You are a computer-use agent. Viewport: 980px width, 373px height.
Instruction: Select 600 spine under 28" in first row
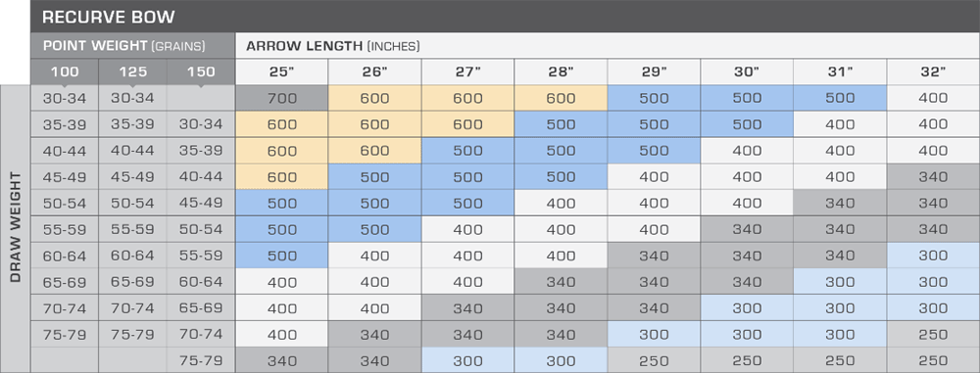tap(561, 98)
